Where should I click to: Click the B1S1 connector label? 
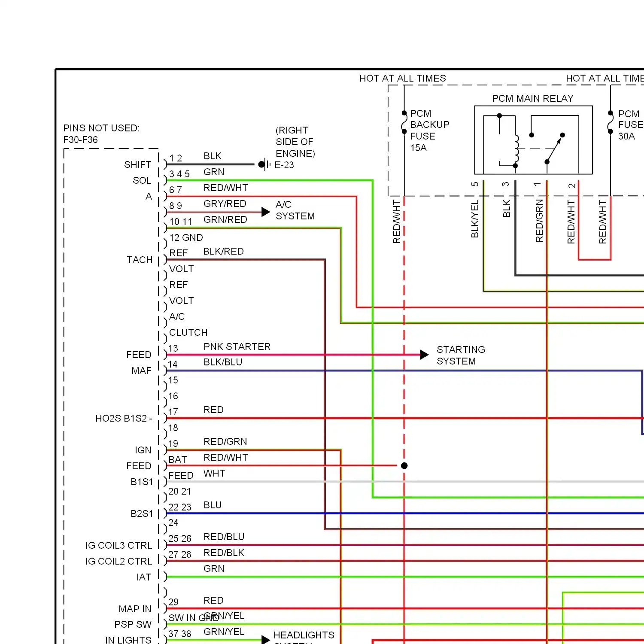[142, 482]
